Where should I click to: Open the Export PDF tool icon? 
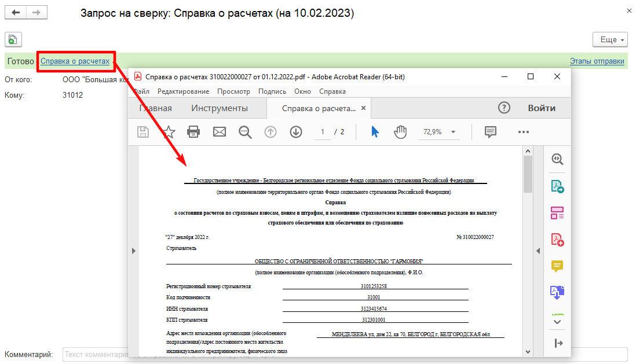(557, 186)
